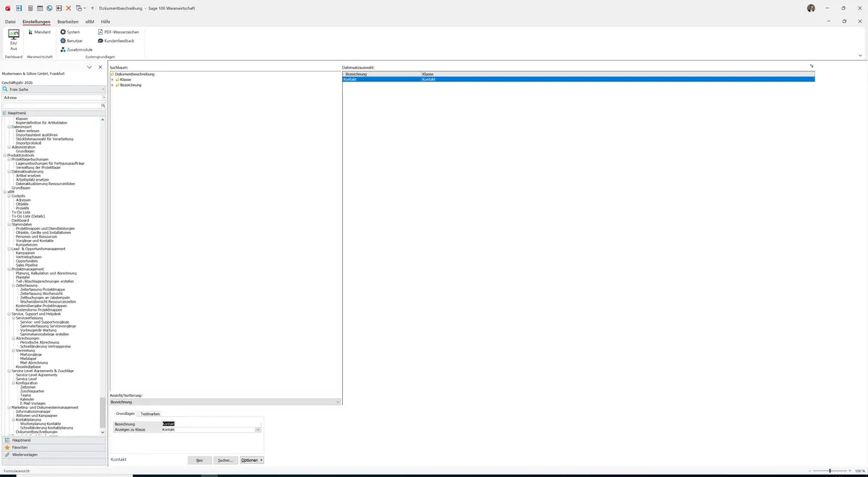Switch to Hauptmenü bottom panel
This screenshot has width=868, height=477.
pos(54,440)
